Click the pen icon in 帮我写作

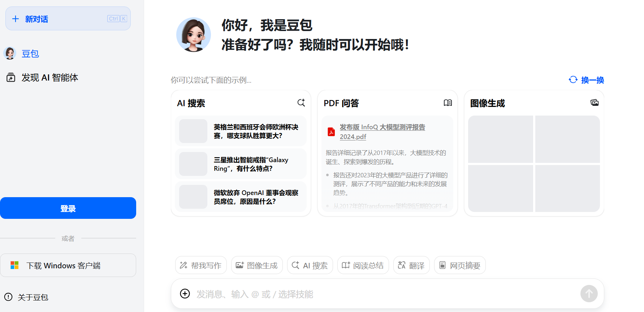[183, 265]
